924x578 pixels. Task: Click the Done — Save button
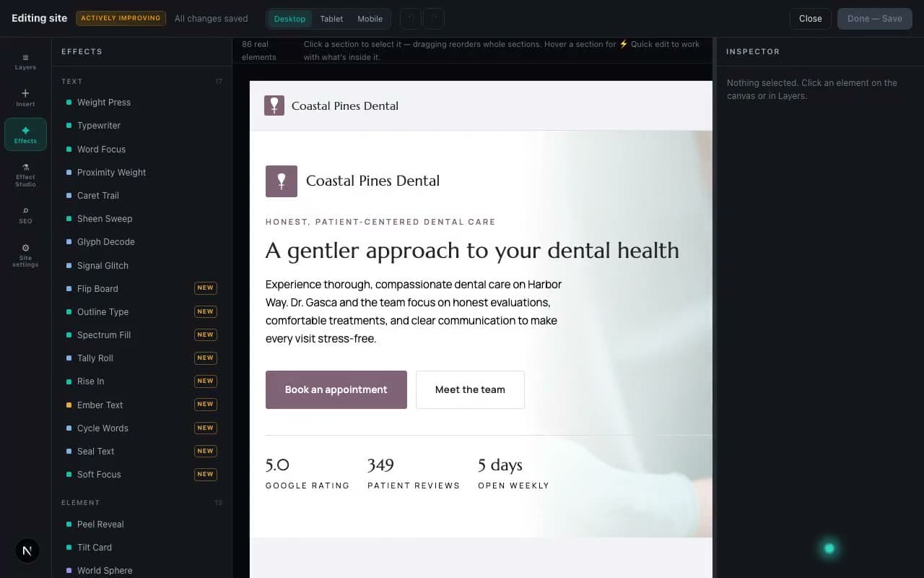pos(875,19)
